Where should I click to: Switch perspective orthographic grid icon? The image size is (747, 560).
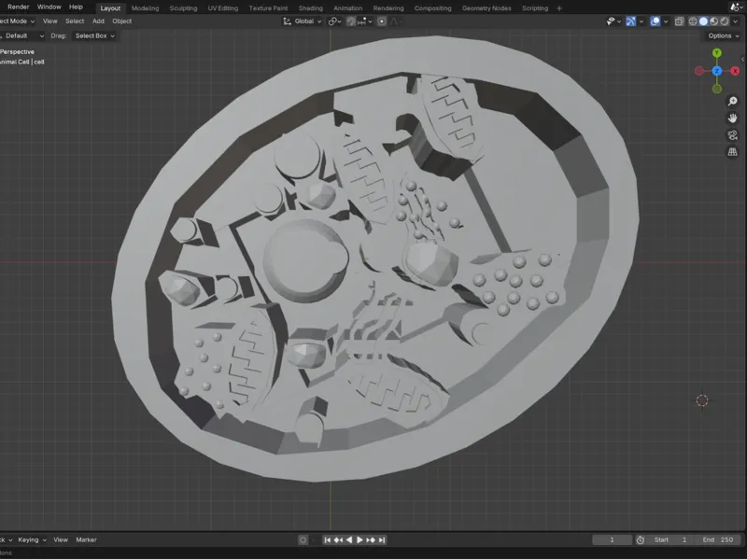[x=732, y=152]
